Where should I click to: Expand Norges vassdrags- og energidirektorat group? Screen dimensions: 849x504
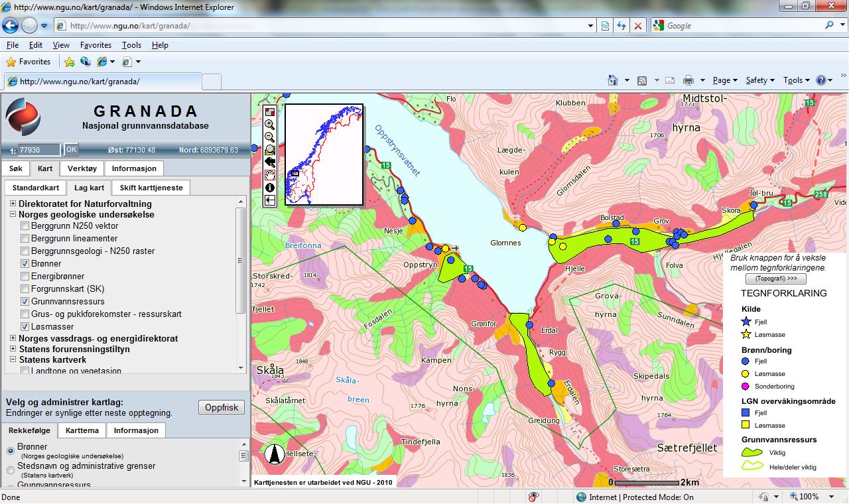click(x=13, y=338)
